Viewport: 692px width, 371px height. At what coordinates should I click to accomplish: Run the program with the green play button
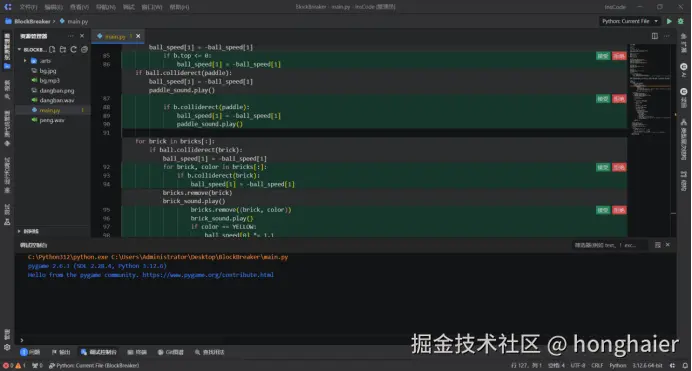point(669,21)
